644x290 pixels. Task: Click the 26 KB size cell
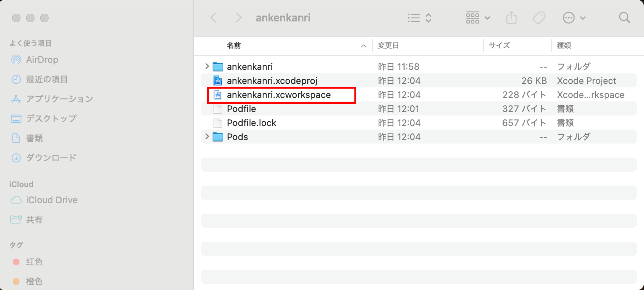point(534,81)
